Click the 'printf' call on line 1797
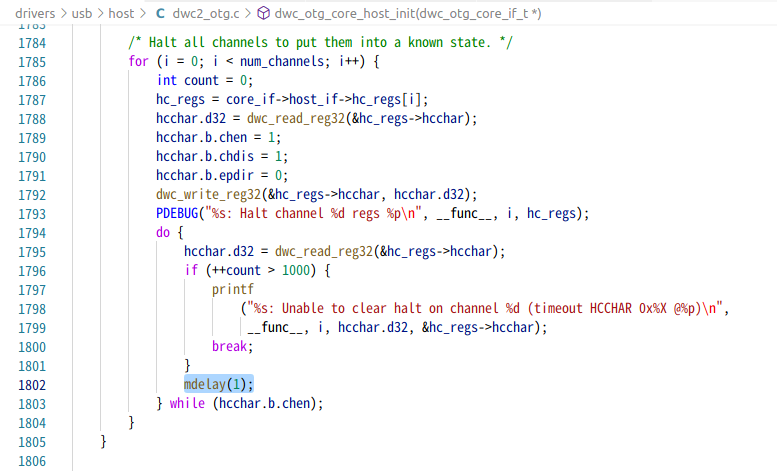777x471 pixels. 232,290
